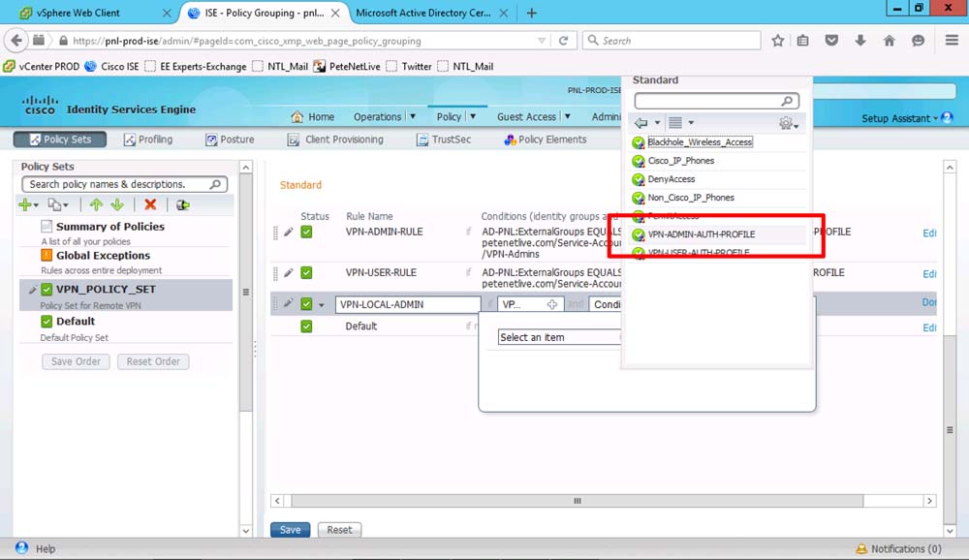
Task: Open the Setup Assistant dropdown
Action: (x=935, y=118)
